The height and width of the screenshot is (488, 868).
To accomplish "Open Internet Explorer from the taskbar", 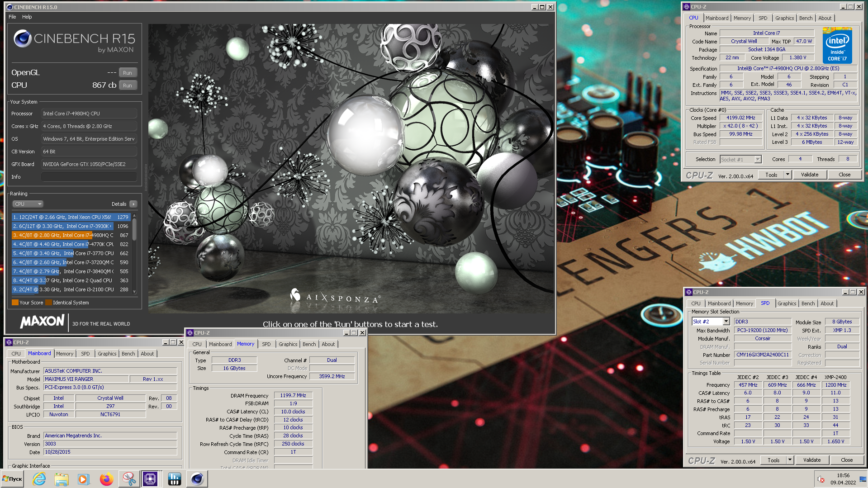I will tap(39, 479).
